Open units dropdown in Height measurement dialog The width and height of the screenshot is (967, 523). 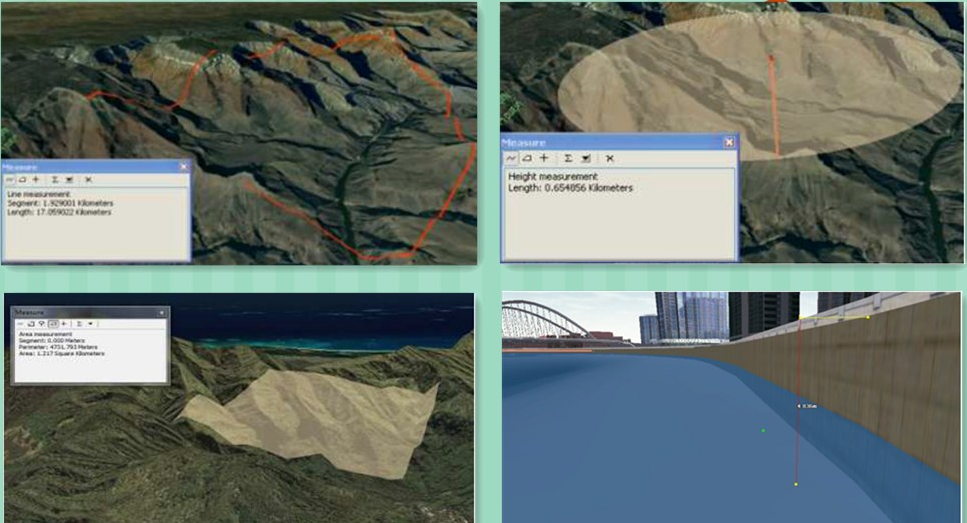coord(585,158)
